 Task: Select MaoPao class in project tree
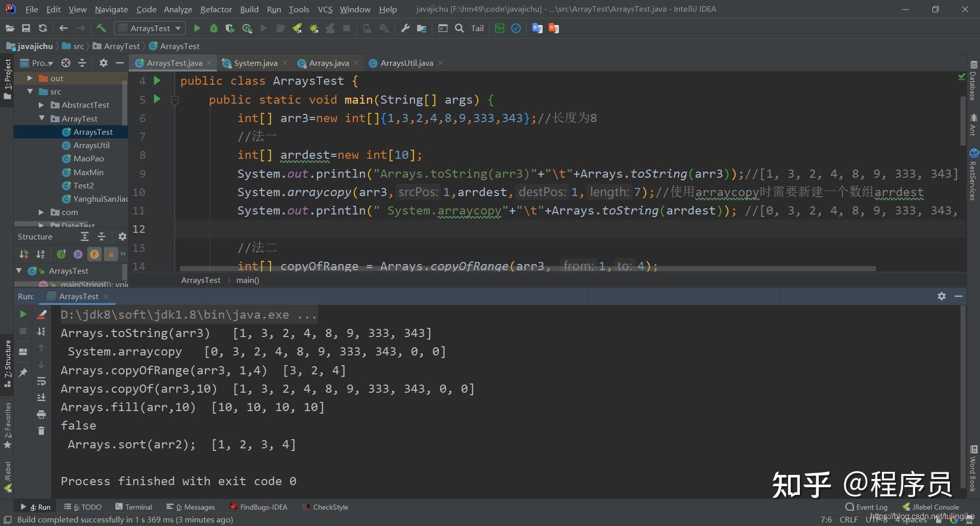[x=88, y=159]
